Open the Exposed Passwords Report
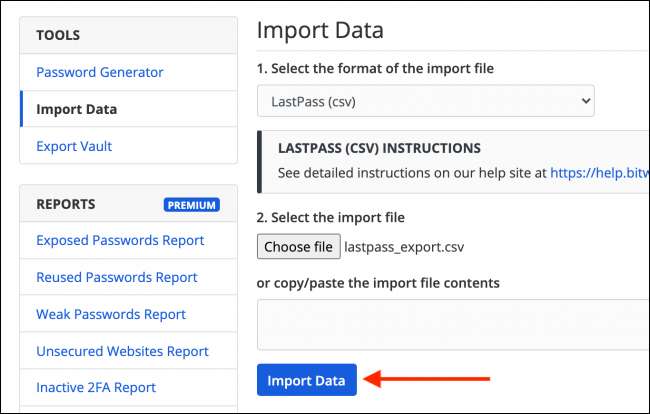Screen dimensions: 650x414 click(x=120, y=240)
